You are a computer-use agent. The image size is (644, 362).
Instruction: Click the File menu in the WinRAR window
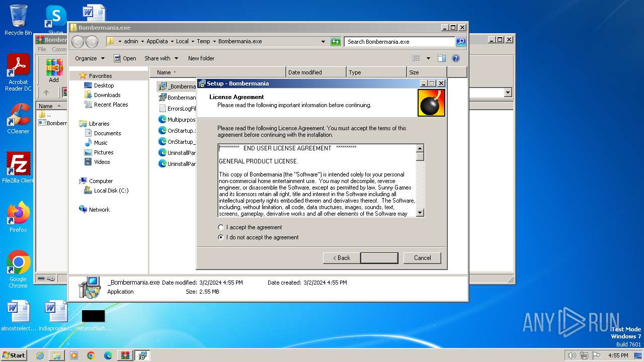pos(42,49)
